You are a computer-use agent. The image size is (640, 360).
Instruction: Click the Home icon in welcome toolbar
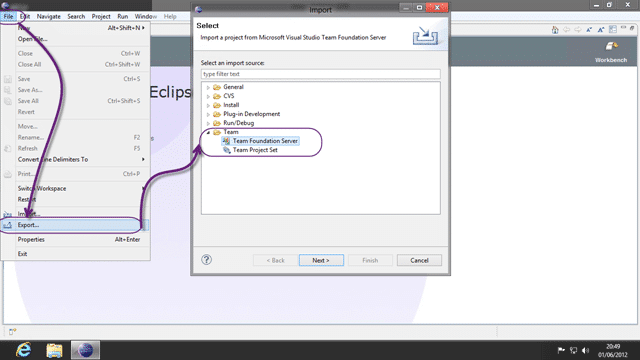click(555, 29)
